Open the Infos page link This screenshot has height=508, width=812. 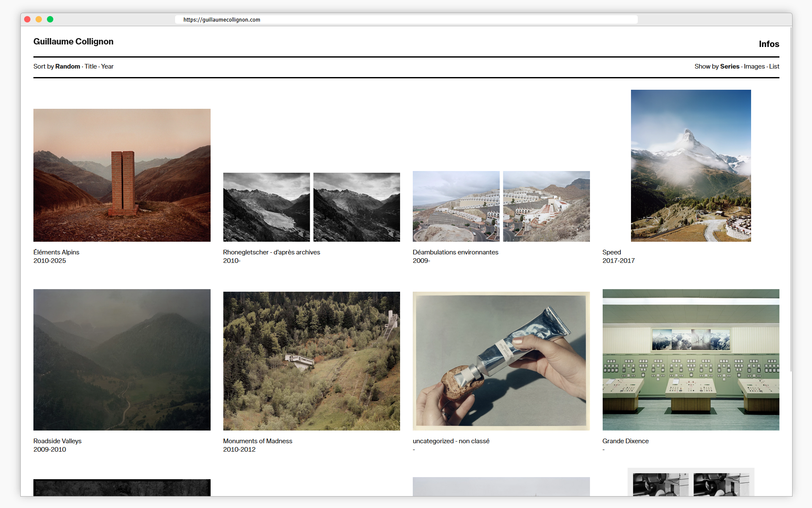click(x=768, y=44)
